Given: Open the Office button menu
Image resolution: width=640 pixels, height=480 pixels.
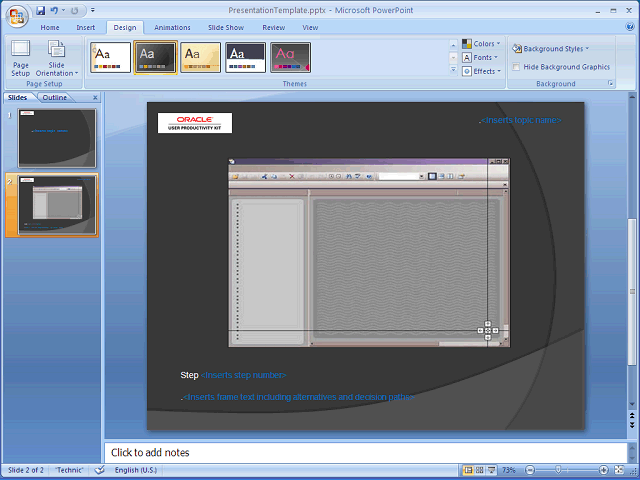Looking at the screenshot, I should click(17, 16).
